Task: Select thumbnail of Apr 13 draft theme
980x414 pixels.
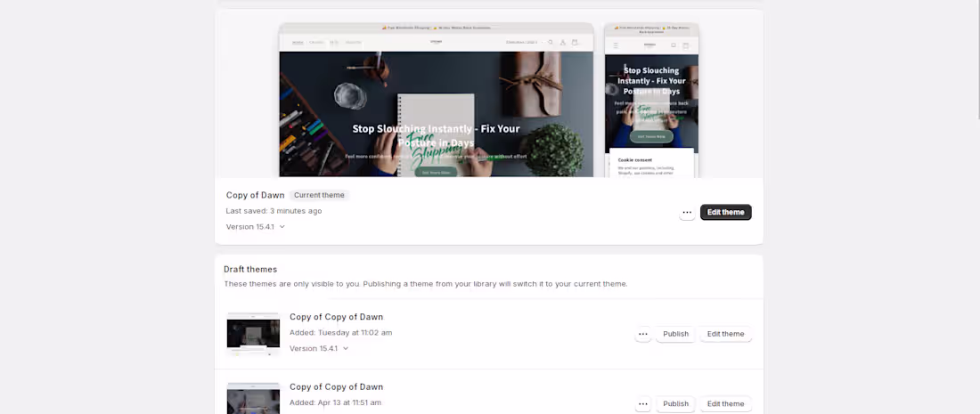Action: point(253,398)
